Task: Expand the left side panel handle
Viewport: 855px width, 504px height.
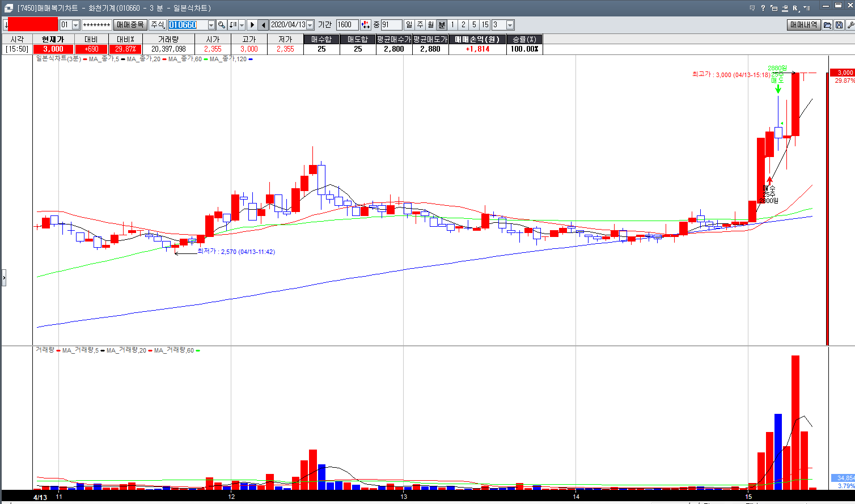Action: point(3,278)
